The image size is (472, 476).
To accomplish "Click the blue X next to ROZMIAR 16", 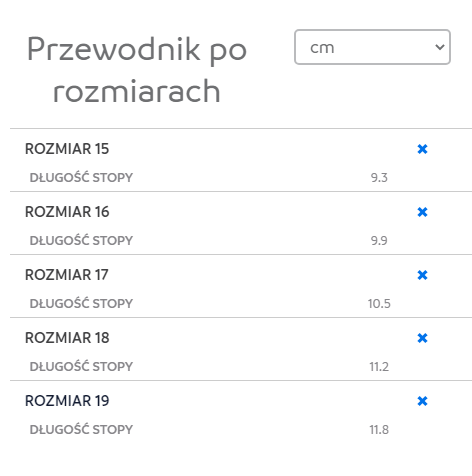I will 422,212.
